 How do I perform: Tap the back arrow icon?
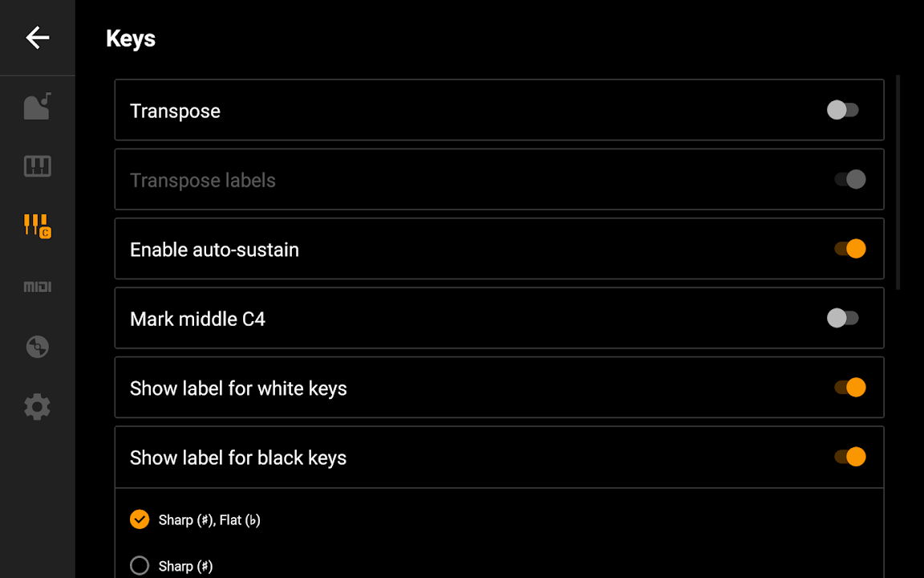38,38
